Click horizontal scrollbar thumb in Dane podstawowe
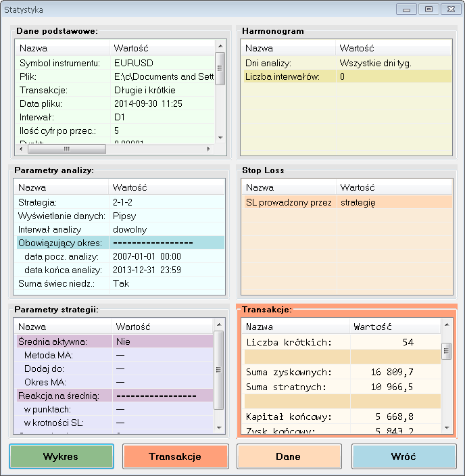The image size is (465, 476). (67, 149)
